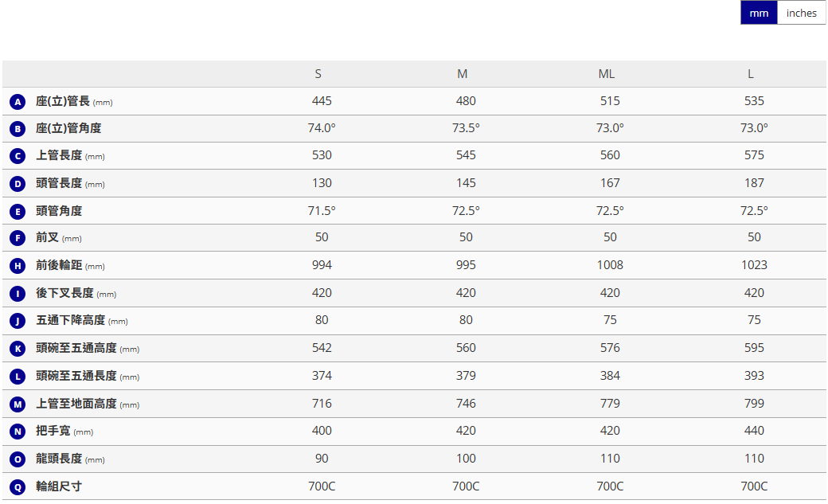This screenshot has width=828, height=504.
Task: Switch units to inches
Action: [801, 13]
